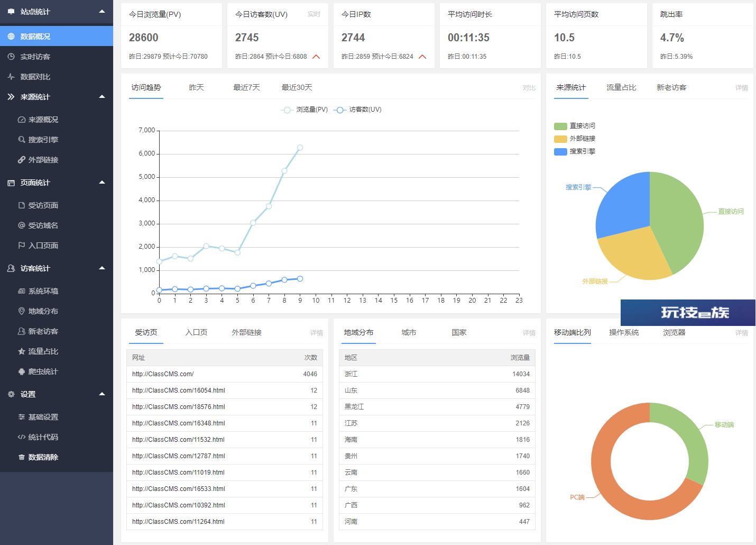The image size is (756, 545).
Task: Click the 黑龙江 region row
Action: tap(437, 407)
